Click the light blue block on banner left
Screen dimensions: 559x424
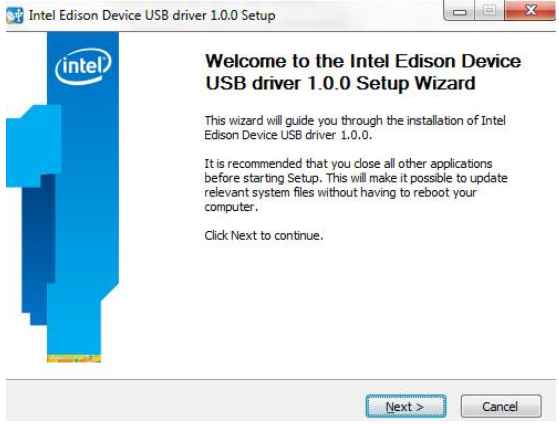pyautogui.click(x=33, y=146)
